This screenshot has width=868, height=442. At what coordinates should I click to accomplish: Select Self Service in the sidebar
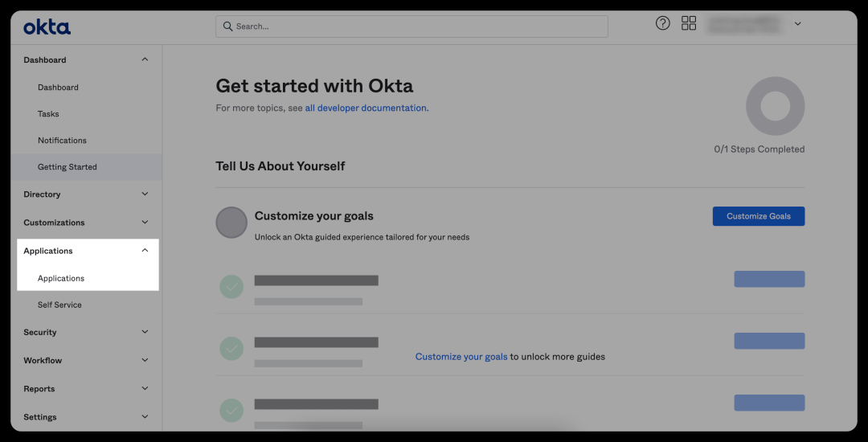pyautogui.click(x=59, y=305)
